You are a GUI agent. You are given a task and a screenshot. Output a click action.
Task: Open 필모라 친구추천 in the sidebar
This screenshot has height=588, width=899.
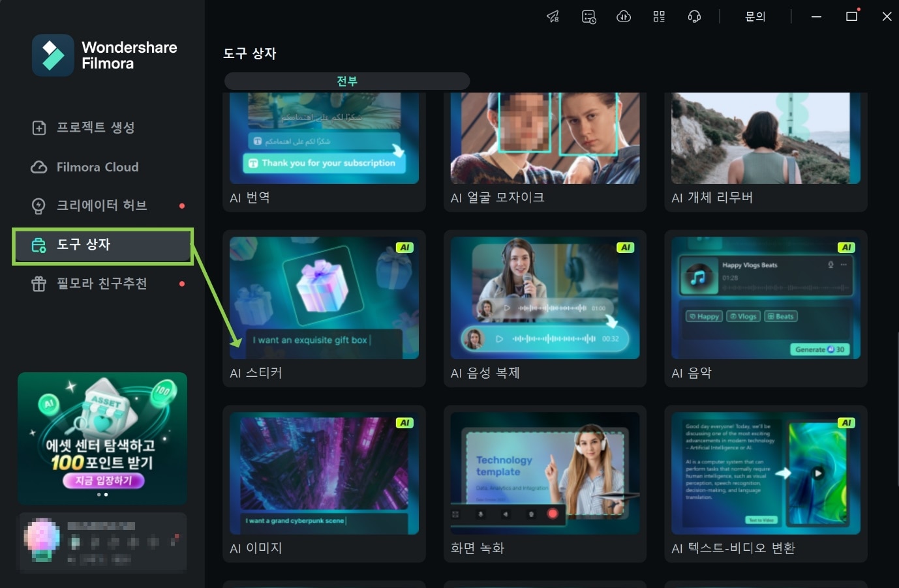pos(102,284)
